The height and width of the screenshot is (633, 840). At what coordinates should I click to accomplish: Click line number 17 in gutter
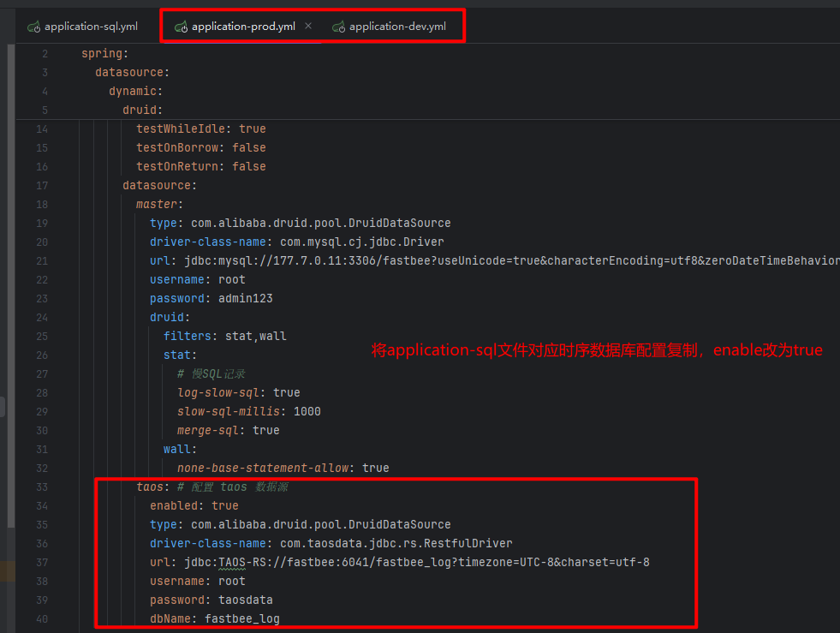[x=42, y=186]
